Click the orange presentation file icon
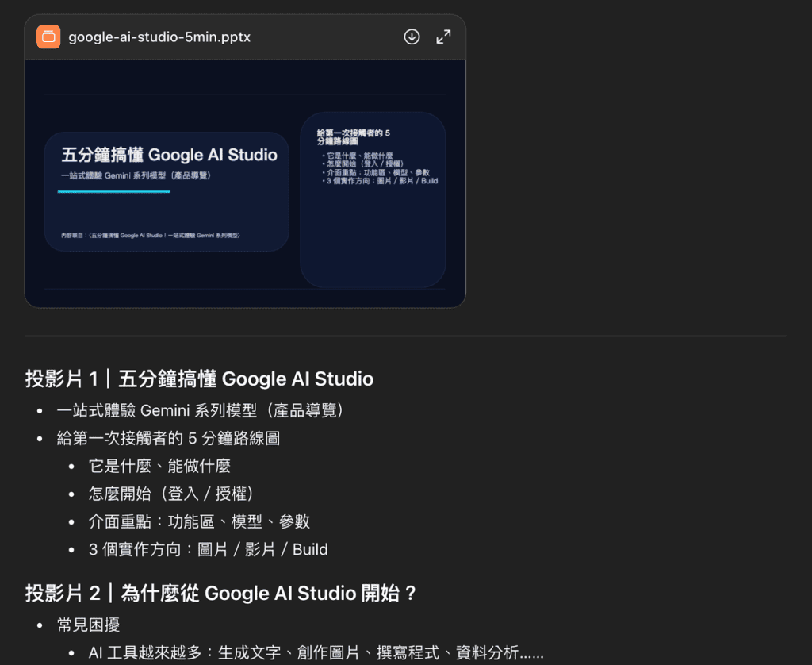Screen dimensions: 812x665 tap(48, 37)
